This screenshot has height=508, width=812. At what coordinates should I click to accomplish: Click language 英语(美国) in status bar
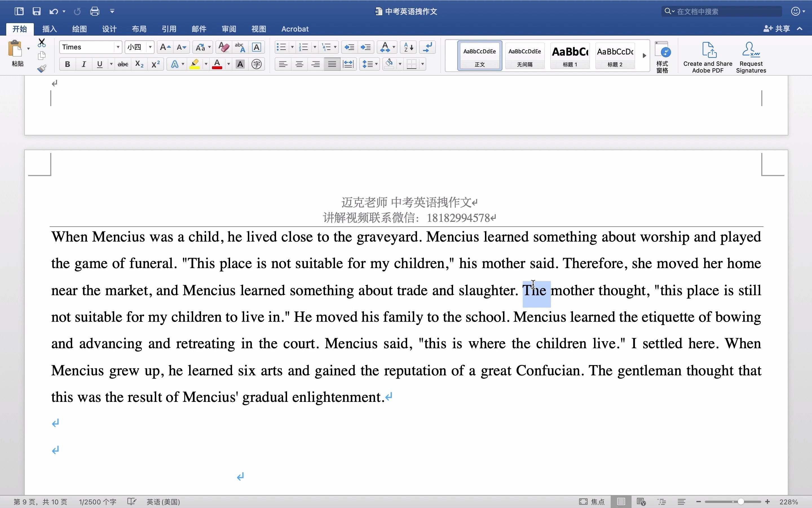point(163,502)
